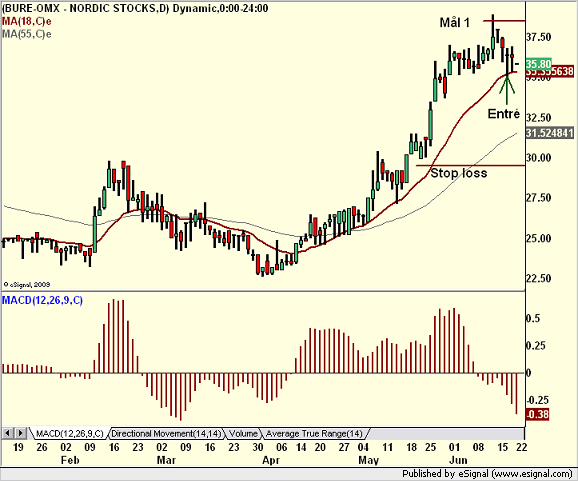Select the MA(55,C)e legend label
This screenshot has height=481, width=578.
point(27,34)
